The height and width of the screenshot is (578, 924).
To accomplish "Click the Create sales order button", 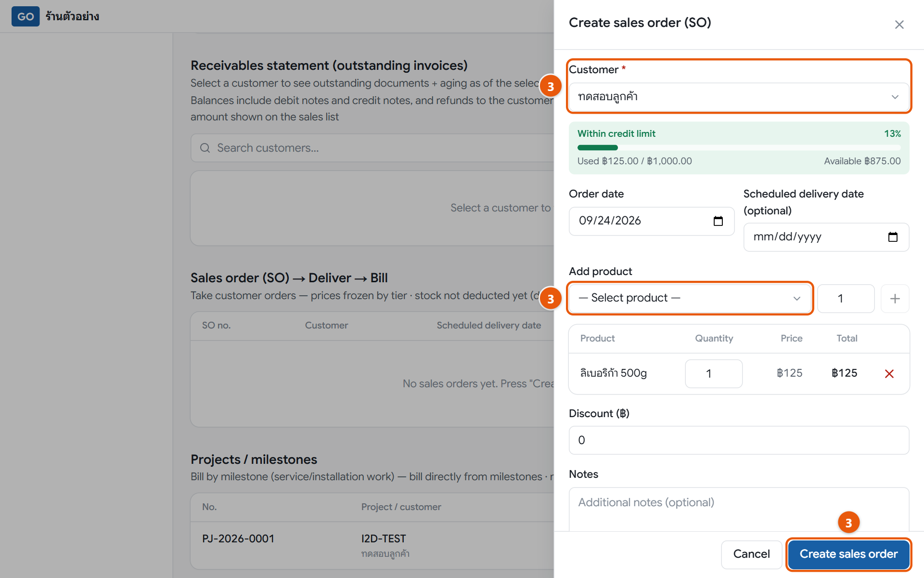I will [848, 554].
